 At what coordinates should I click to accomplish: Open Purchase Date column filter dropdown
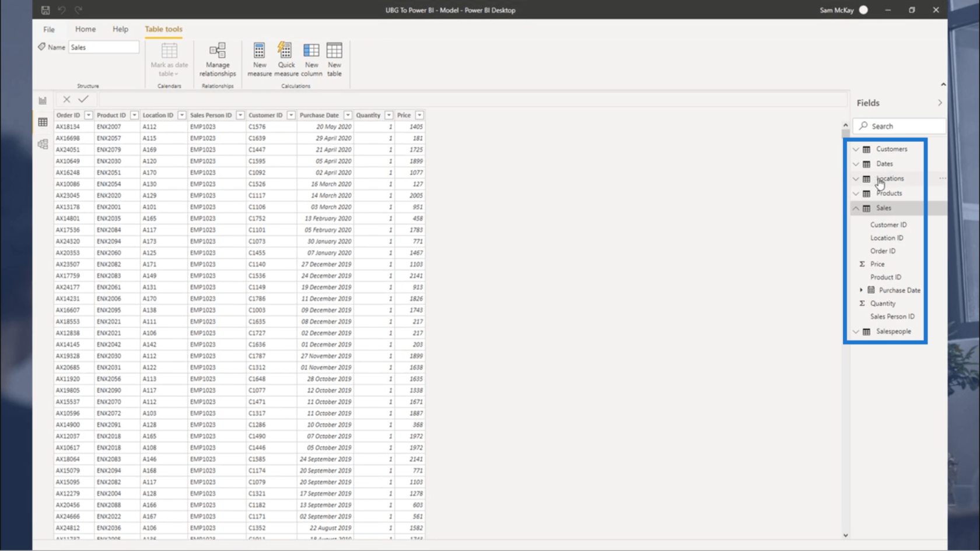[x=348, y=115]
